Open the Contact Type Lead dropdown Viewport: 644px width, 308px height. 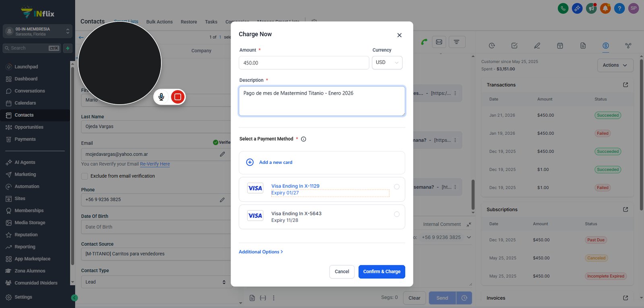pos(156,282)
